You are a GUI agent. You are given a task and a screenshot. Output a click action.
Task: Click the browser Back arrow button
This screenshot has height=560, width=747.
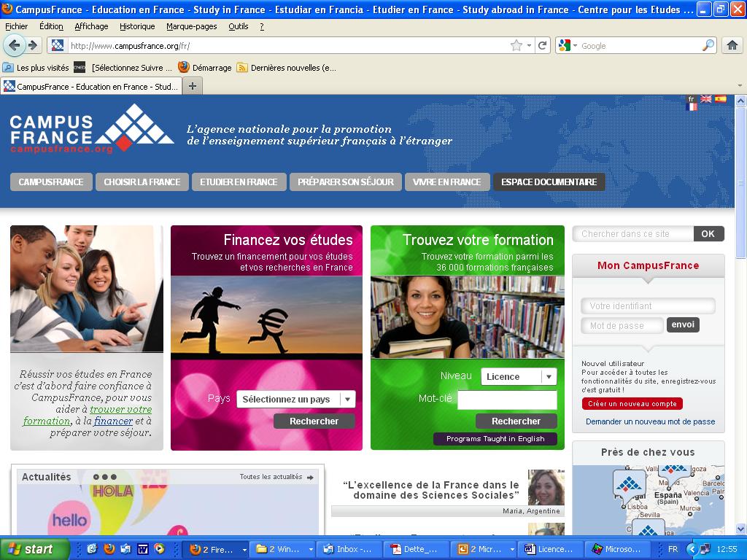(x=14, y=45)
